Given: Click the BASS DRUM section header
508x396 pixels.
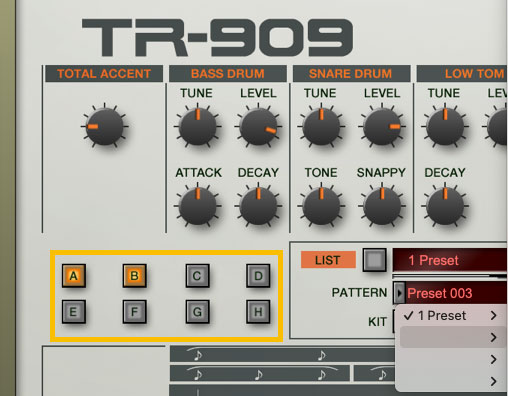Looking at the screenshot, I should [x=228, y=74].
